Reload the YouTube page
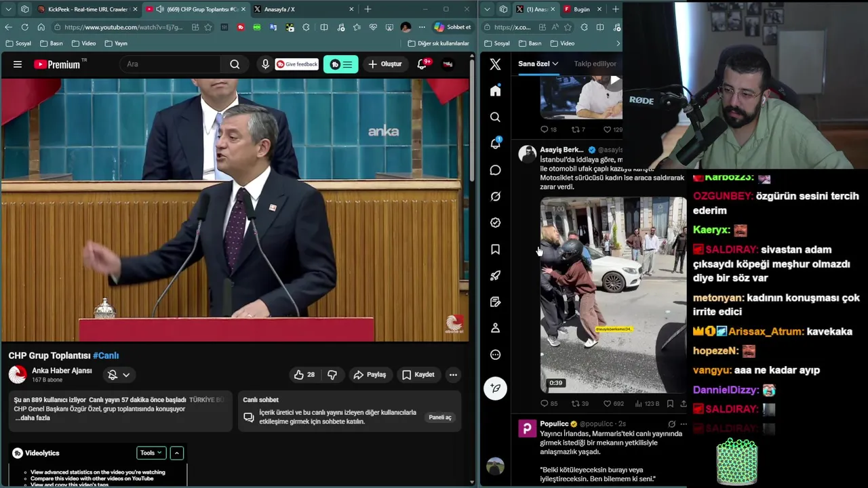The image size is (868, 488). click(x=24, y=27)
